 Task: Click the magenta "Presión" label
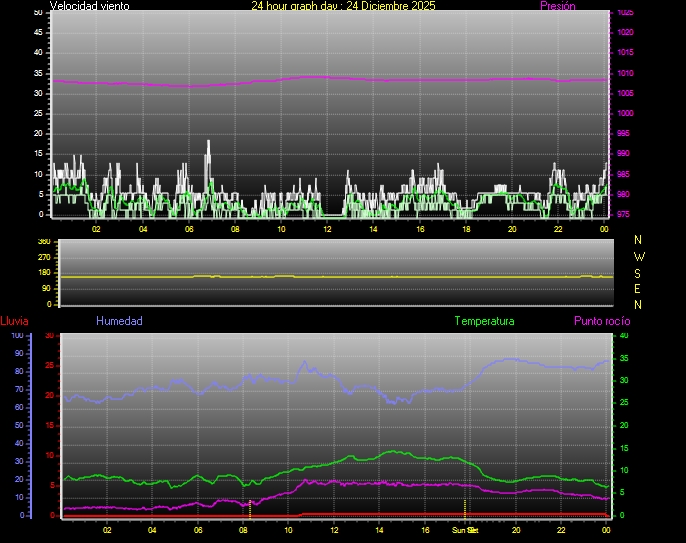pyautogui.click(x=557, y=6)
